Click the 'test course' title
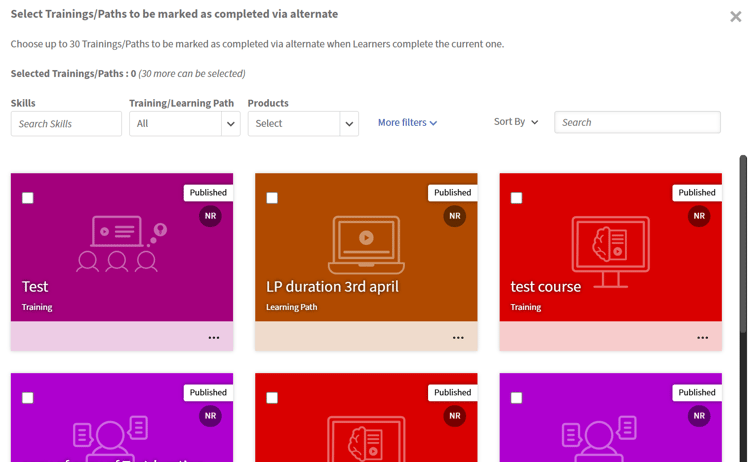This screenshot has height=462, width=750. [546, 286]
